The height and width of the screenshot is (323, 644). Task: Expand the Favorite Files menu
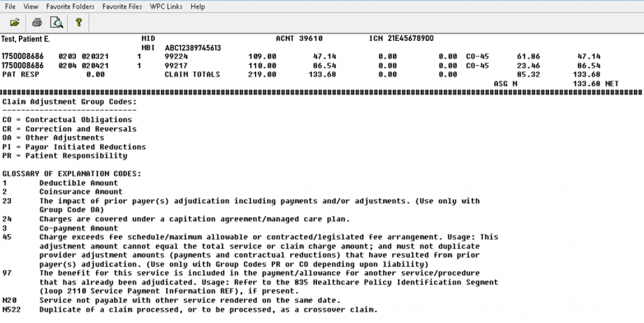[123, 6]
